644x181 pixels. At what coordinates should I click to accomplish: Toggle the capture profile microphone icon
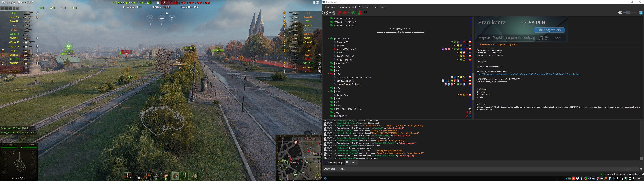tap(334, 13)
